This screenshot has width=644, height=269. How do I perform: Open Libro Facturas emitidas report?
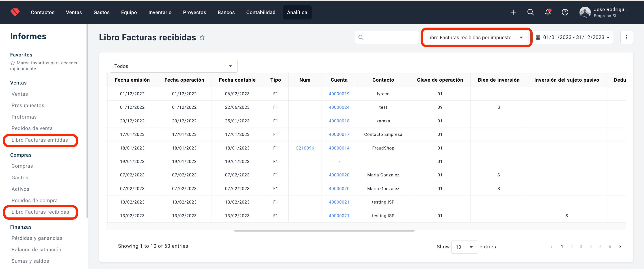coord(39,140)
